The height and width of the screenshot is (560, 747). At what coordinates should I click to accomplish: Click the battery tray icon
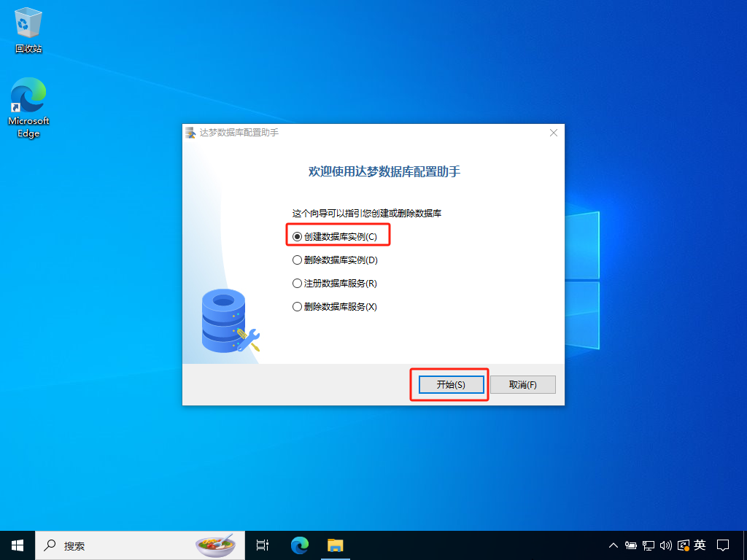tap(631, 545)
